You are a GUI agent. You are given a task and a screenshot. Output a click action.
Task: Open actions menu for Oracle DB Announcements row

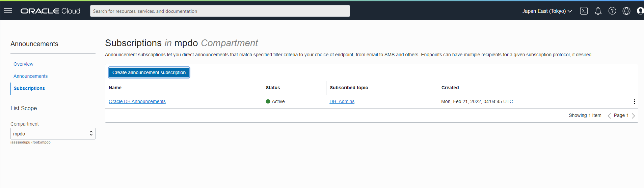click(634, 101)
